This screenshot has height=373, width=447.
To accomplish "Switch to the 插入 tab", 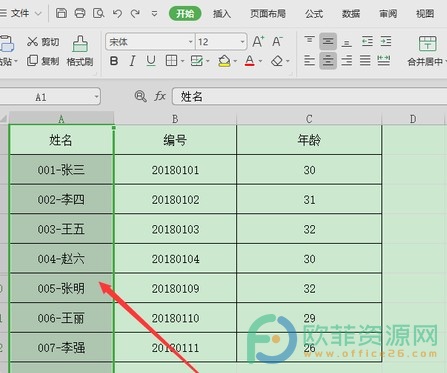I will (222, 14).
